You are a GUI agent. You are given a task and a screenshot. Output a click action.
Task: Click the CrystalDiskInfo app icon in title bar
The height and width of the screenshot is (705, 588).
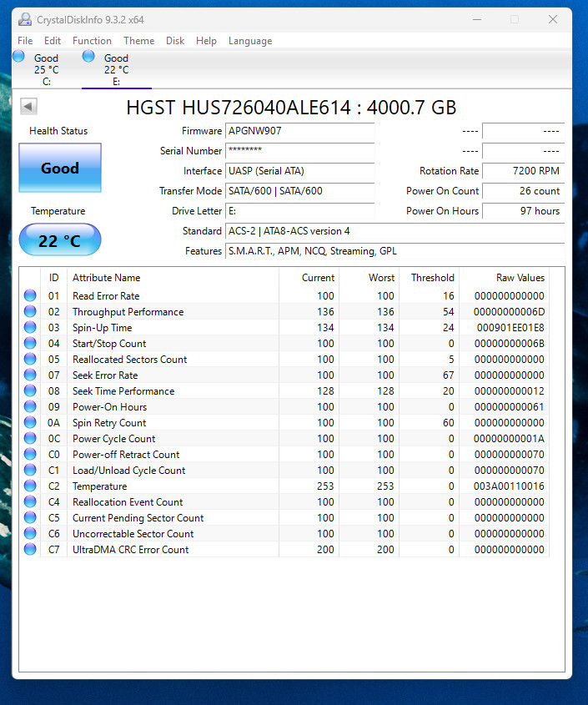25,19
